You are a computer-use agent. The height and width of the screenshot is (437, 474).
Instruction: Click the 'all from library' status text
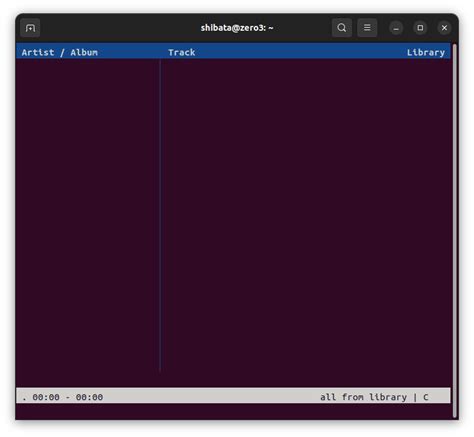point(363,397)
